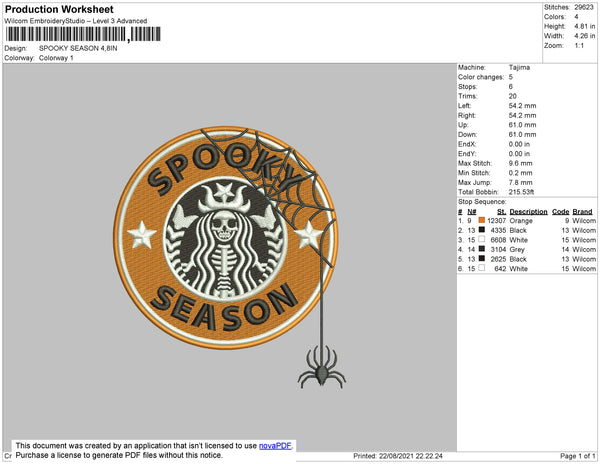Click 'Orange' description in stop 1
The width and height of the screenshot is (600, 464).
pos(521,221)
